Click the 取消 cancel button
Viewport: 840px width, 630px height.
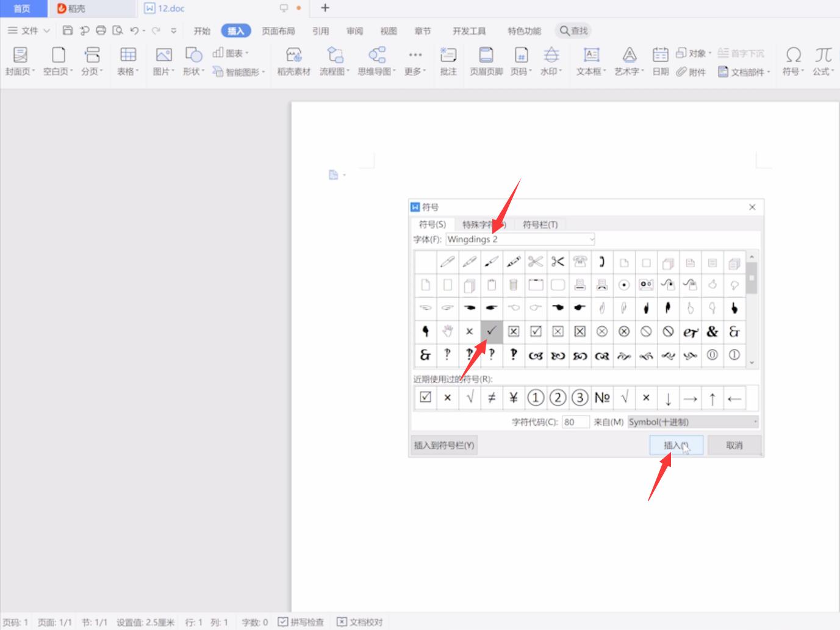point(734,445)
